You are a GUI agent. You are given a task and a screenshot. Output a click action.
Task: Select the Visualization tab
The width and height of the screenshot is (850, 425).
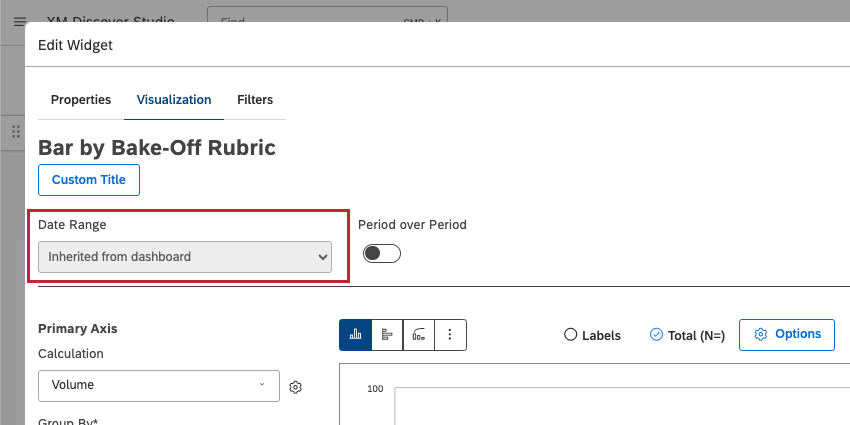(x=174, y=100)
